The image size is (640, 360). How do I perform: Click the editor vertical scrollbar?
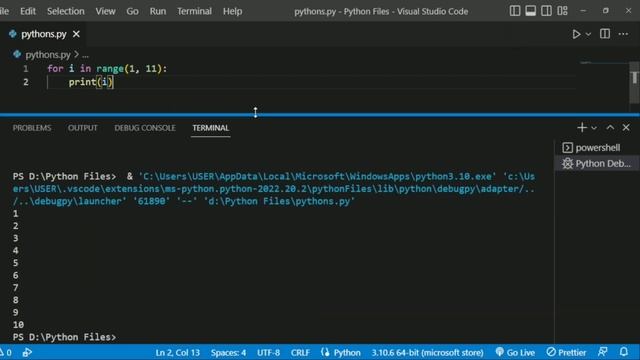tap(634, 82)
